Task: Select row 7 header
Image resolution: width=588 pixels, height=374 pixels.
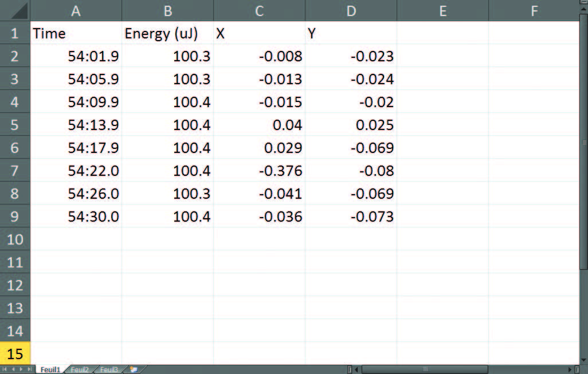Action: coord(15,171)
